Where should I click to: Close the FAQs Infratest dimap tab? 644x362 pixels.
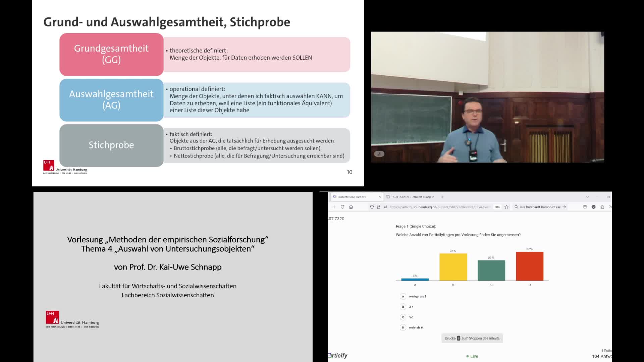coord(433,197)
